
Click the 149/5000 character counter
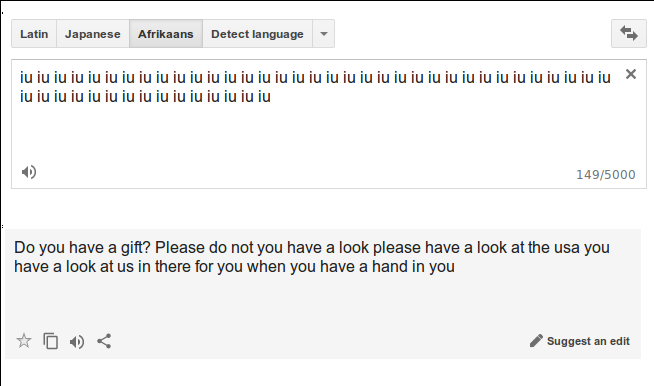coord(606,174)
